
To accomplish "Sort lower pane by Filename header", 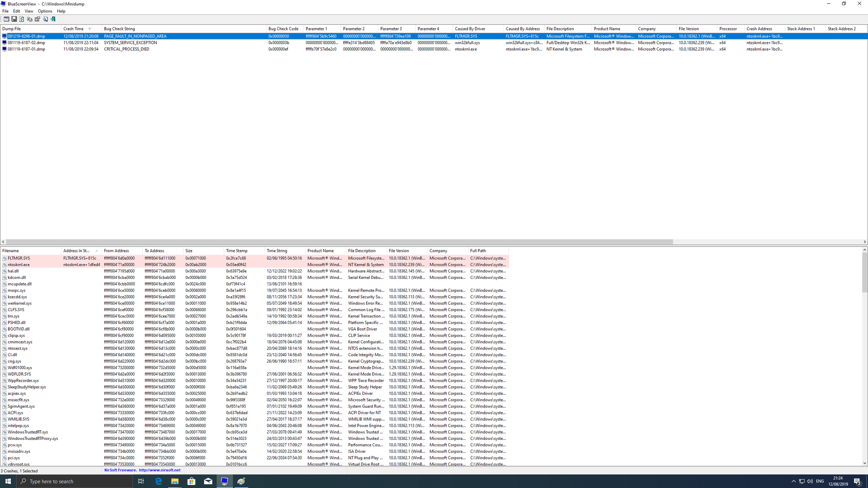I will [30, 251].
